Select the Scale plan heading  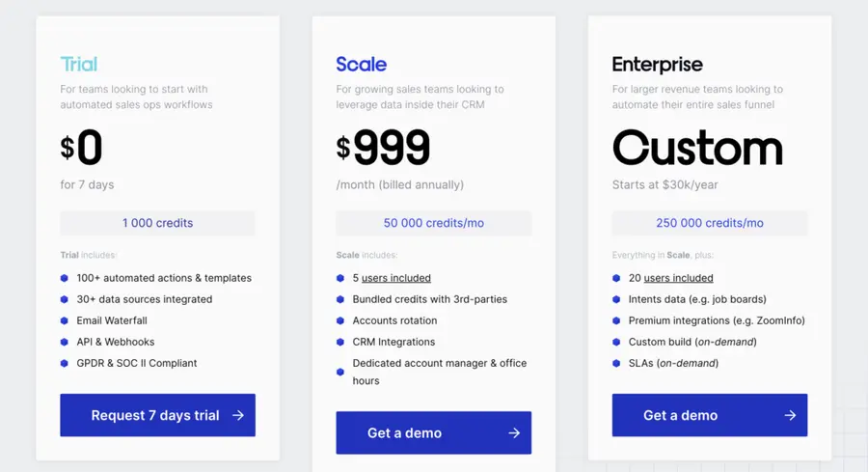[361, 65]
